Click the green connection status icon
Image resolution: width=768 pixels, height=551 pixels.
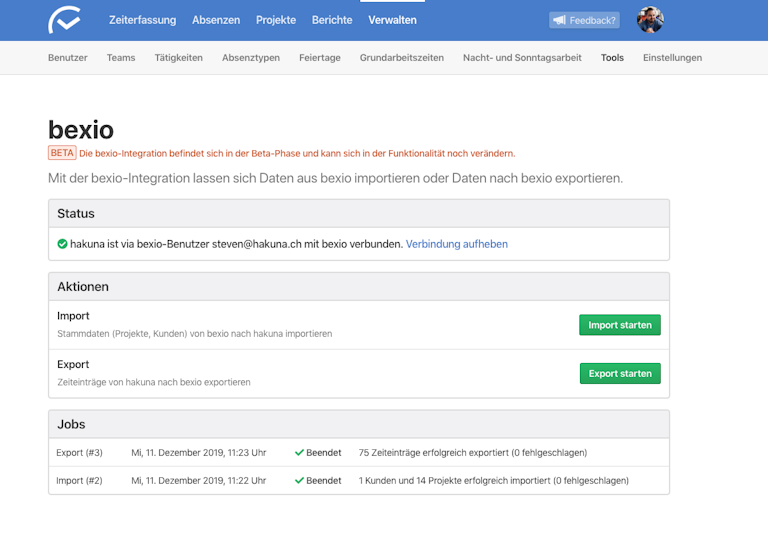[x=62, y=244]
